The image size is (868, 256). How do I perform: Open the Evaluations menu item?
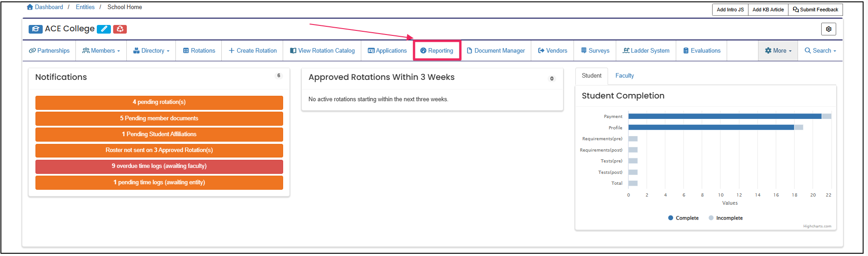coord(702,51)
